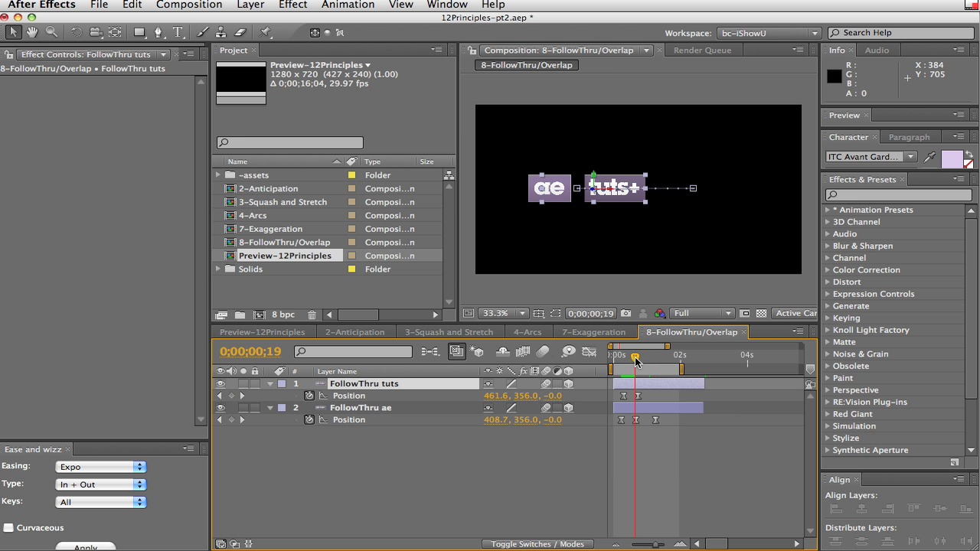Select the Brush tool

coord(202,32)
